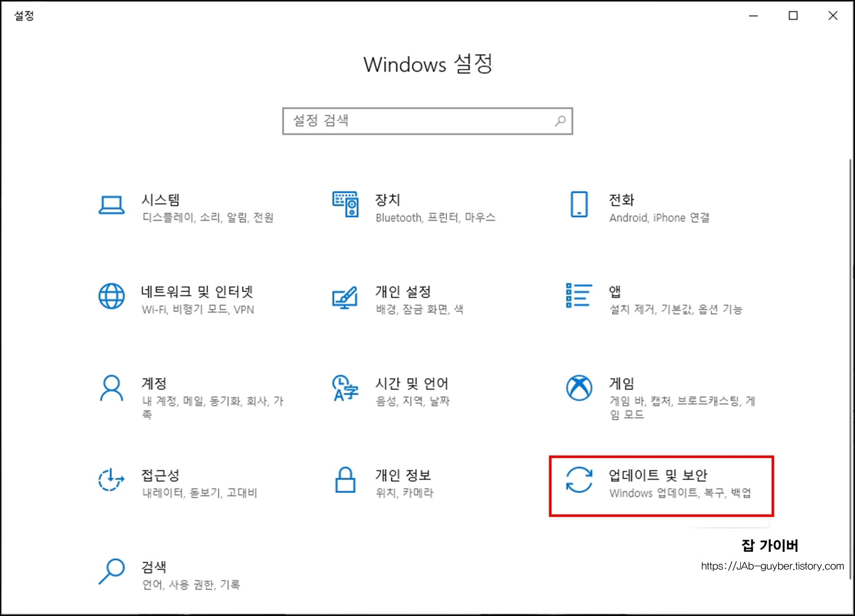
Task: Maximize the 설정 window
Action: [x=793, y=16]
